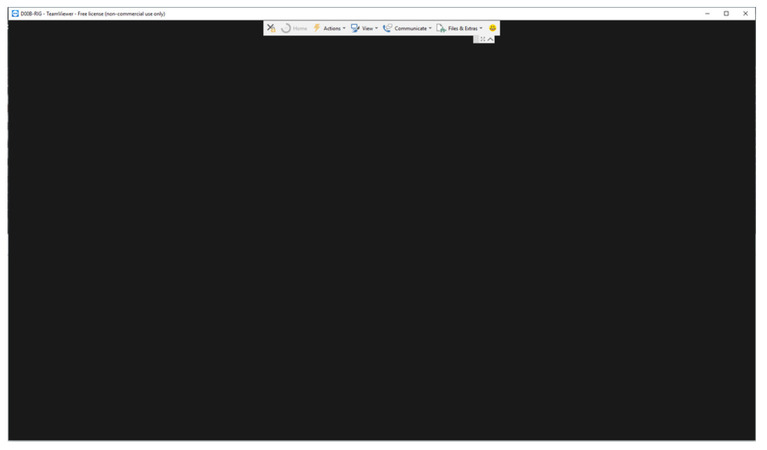Image resolution: width=767 pixels, height=450 pixels.
Task: Click the smiley feedback icon
Action: tap(493, 28)
